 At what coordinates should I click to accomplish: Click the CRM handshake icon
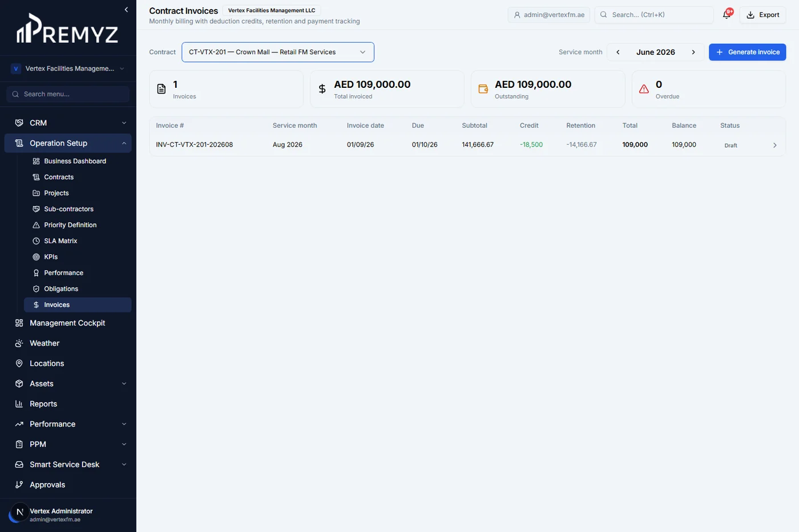pyautogui.click(x=19, y=123)
